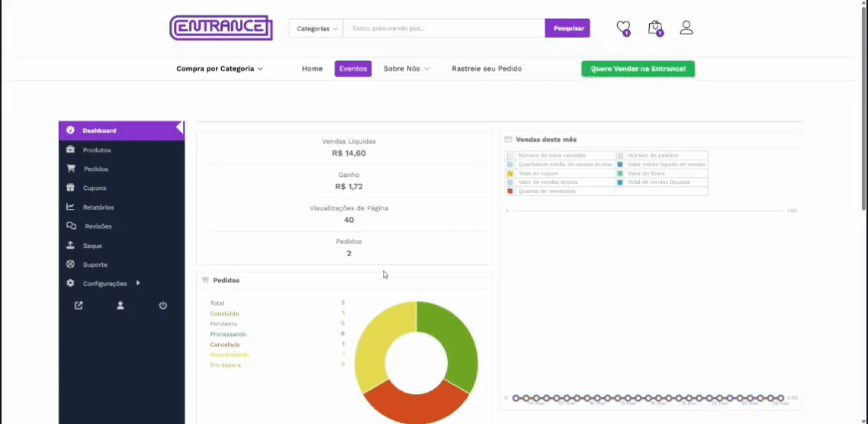
Task: Toggle the 'Quantia de reembolso' legend series
Action: [542, 191]
